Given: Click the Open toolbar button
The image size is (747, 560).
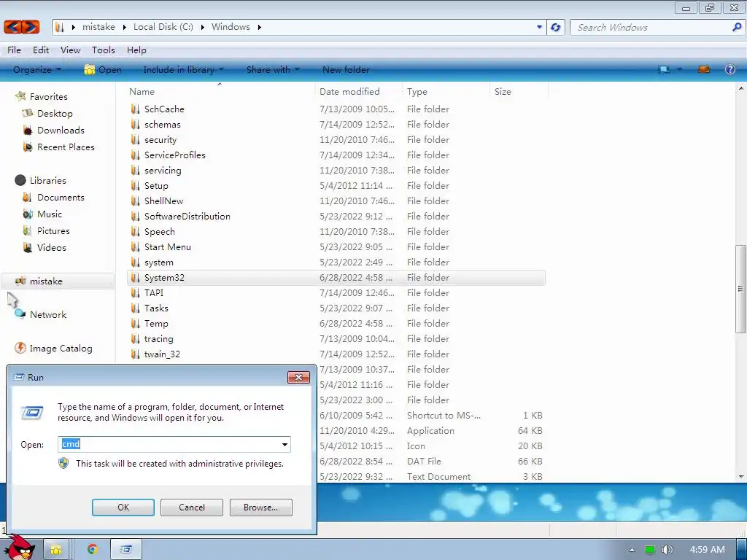Looking at the screenshot, I should (102, 69).
